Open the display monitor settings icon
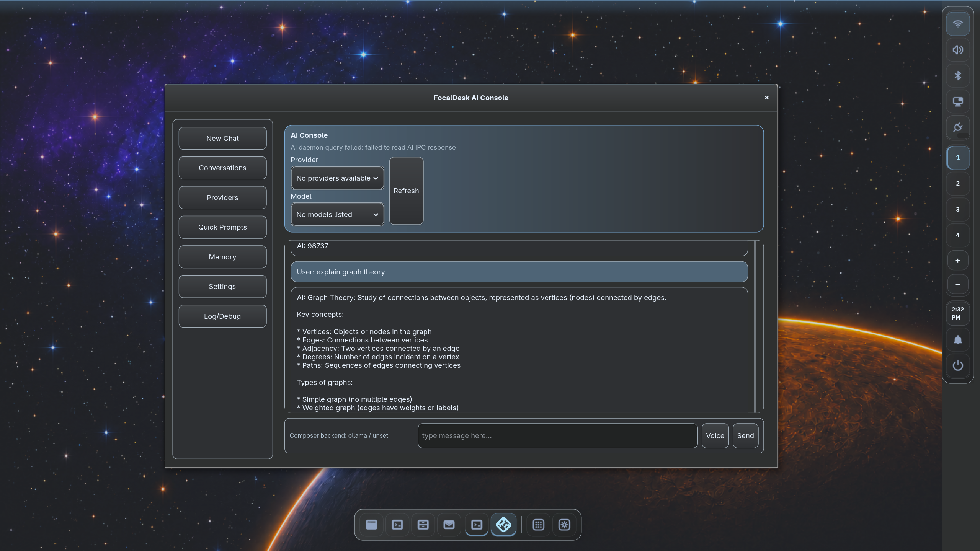Screen dimensions: 980x551 (958, 101)
